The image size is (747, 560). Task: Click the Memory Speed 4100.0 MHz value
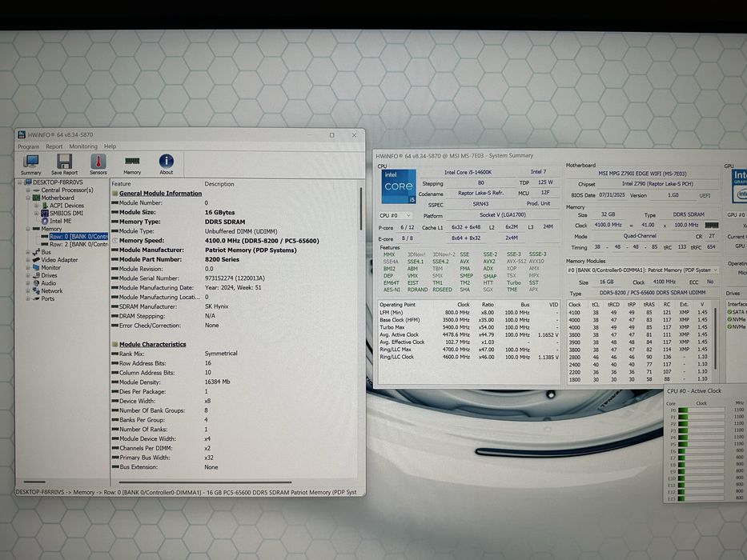[262, 241]
